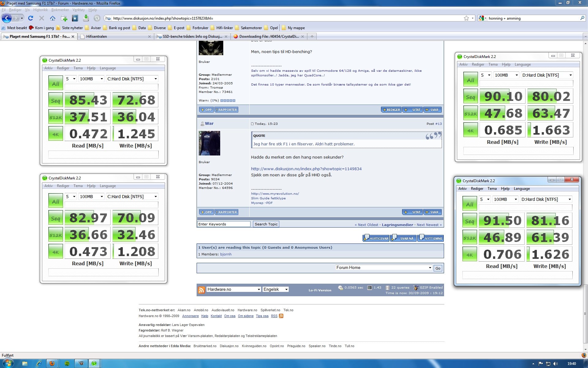Click War's avatar image
This screenshot has width=588, height=368.
[x=209, y=143]
